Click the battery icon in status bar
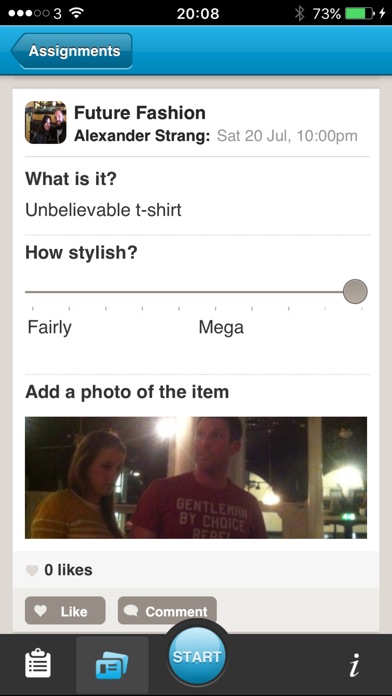Screen dimensions: 392x696 (360, 14)
